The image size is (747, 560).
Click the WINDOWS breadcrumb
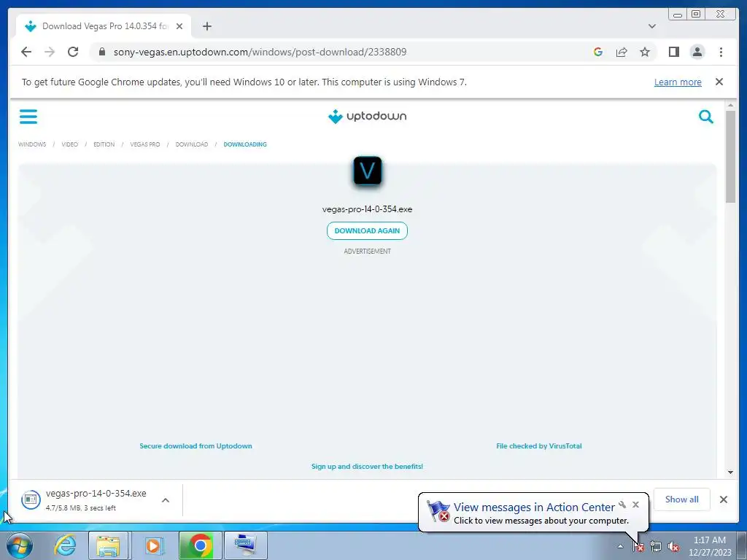pos(32,144)
